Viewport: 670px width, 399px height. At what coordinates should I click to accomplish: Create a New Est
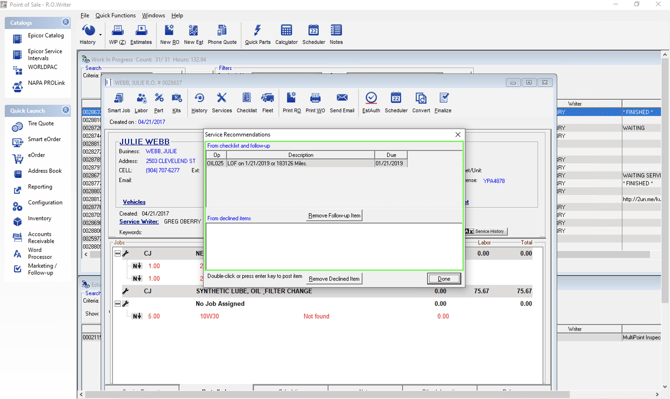(x=193, y=34)
